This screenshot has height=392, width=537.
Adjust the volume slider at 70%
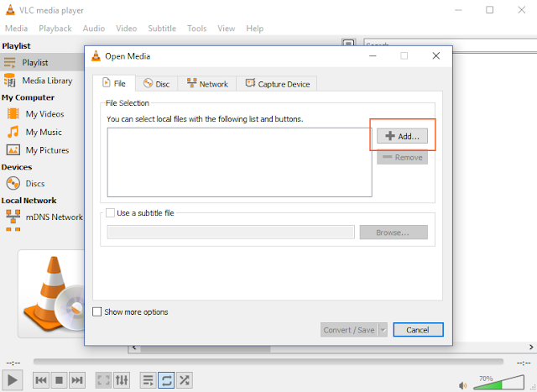coord(498,383)
